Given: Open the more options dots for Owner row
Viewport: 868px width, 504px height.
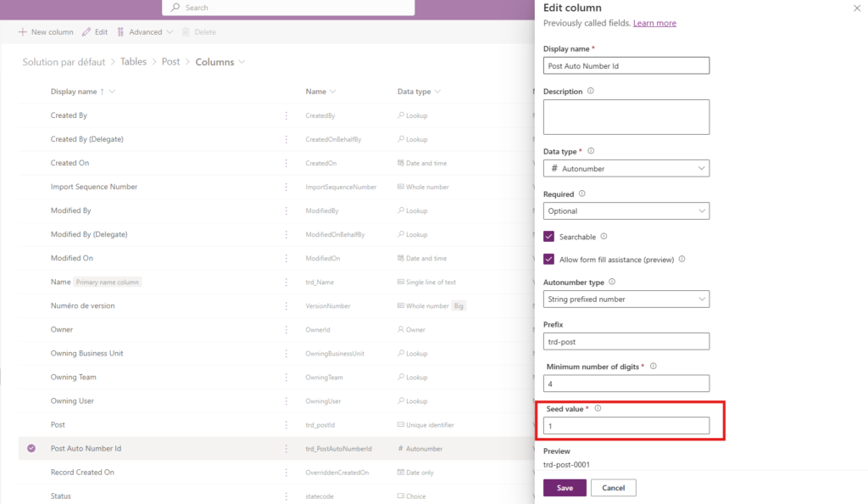Looking at the screenshot, I should [x=285, y=329].
